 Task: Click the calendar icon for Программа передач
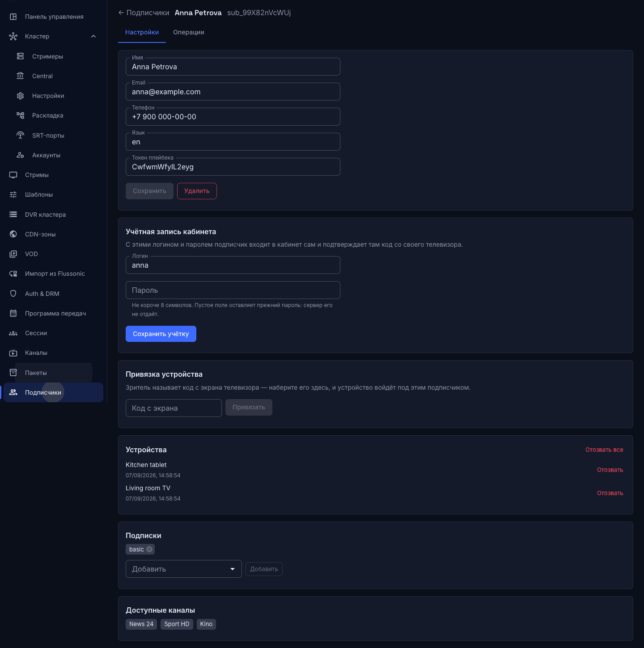pyautogui.click(x=13, y=313)
